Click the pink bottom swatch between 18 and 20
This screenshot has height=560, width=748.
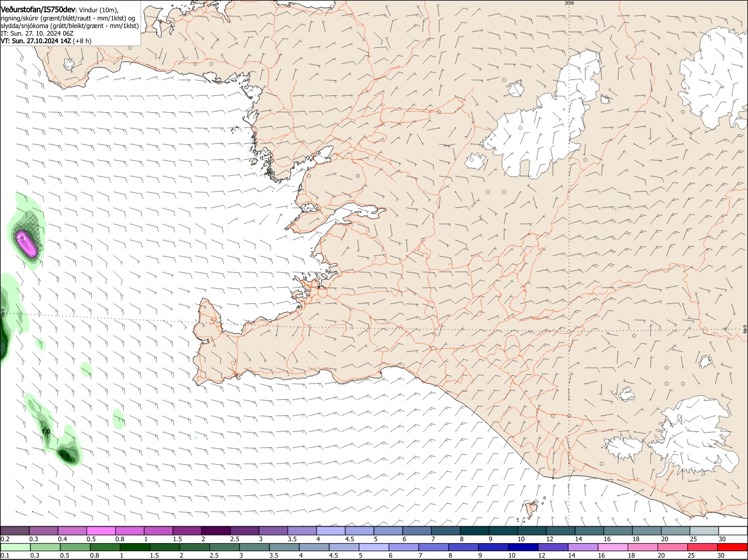[x=643, y=547]
